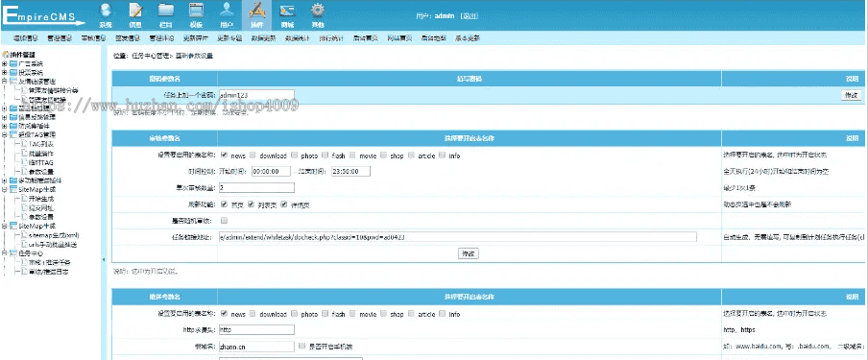
Task: Check download in the 审核 table names
Action: pyautogui.click(x=253, y=156)
